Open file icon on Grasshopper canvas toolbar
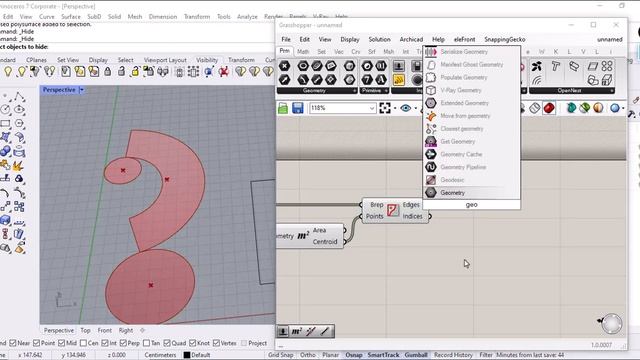Screen dimensions: 640x360 (x=283, y=108)
